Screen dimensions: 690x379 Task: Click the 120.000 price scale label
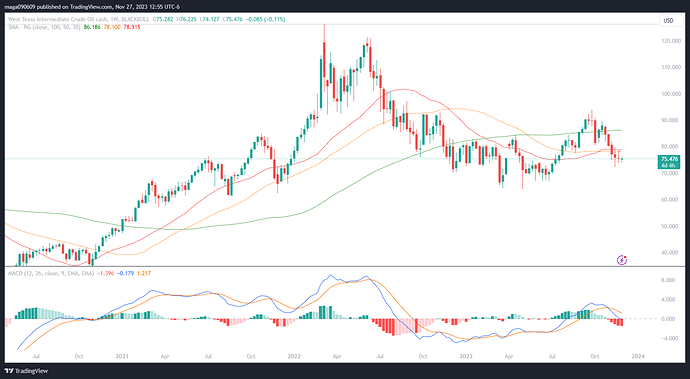click(671, 41)
